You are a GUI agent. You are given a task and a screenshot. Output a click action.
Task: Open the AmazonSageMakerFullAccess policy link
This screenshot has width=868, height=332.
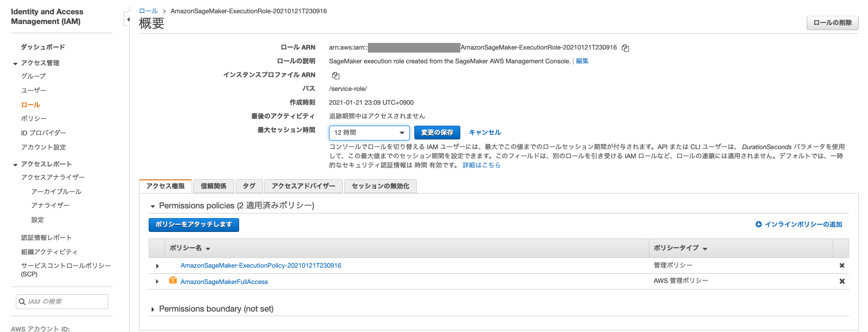click(224, 282)
